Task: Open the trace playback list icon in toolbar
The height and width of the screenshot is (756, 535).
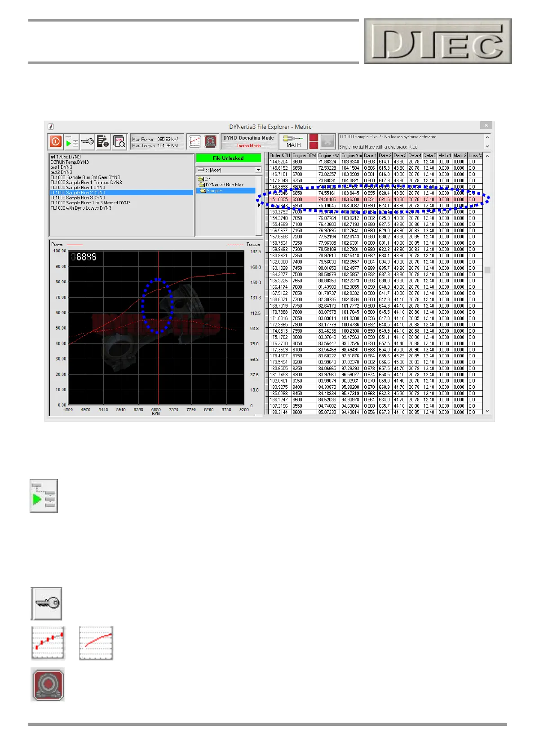Action: (x=71, y=141)
